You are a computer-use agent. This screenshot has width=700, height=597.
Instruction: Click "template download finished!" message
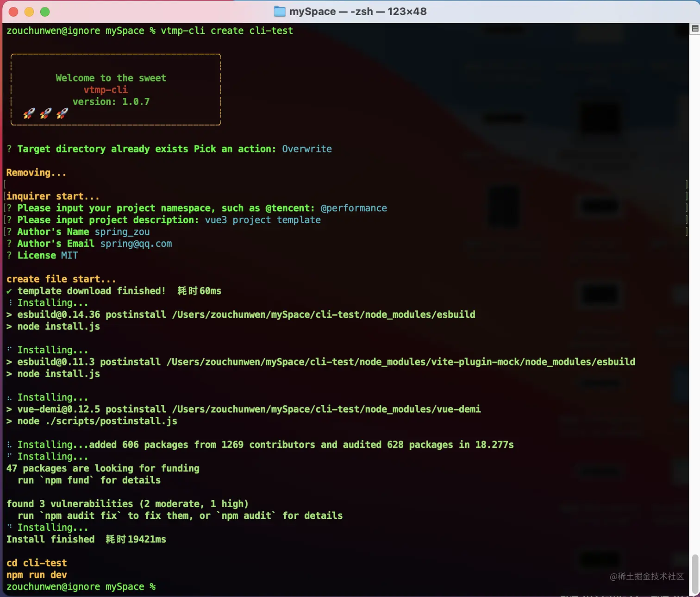point(91,291)
